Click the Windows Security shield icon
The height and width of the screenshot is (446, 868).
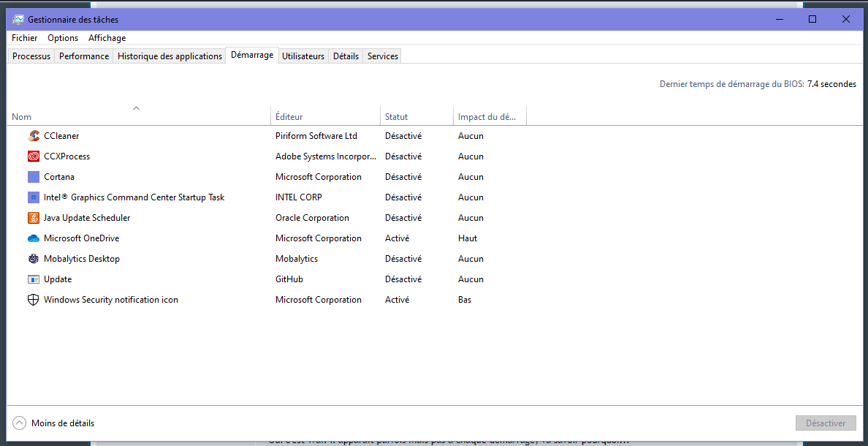[x=34, y=300]
